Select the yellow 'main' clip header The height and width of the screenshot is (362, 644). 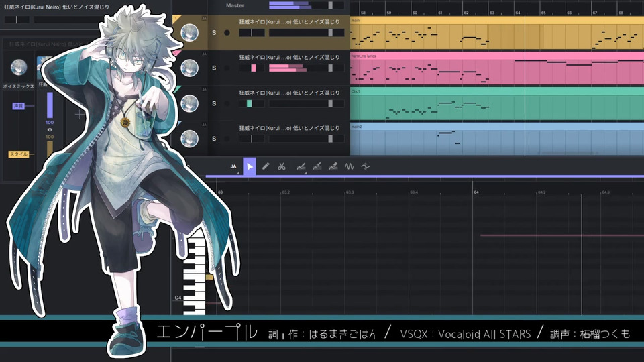497,20
